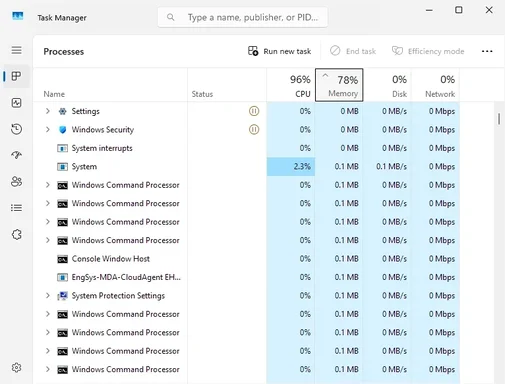Image resolution: width=505 pixels, height=384 pixels.
Task: Open Startup apps sidebar icon
Action: [x=16, y=155]
